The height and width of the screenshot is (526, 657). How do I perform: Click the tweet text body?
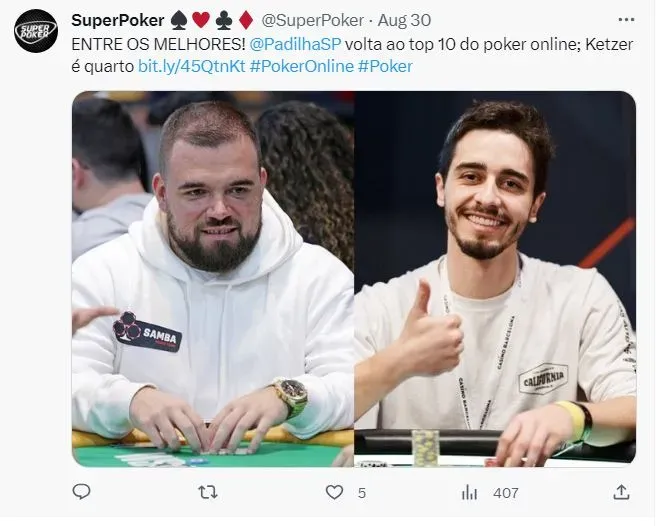(352, 55)
